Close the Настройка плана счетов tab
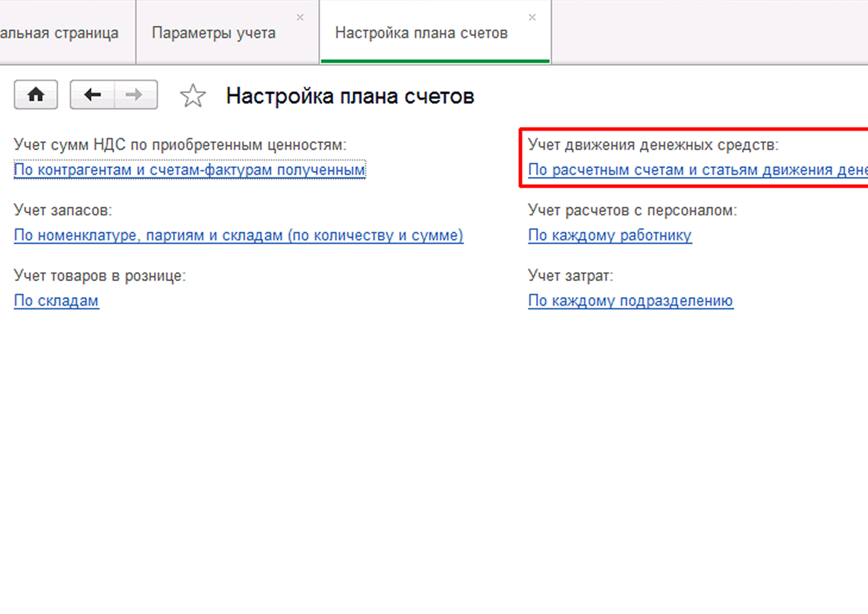 (x=532, y=18)
